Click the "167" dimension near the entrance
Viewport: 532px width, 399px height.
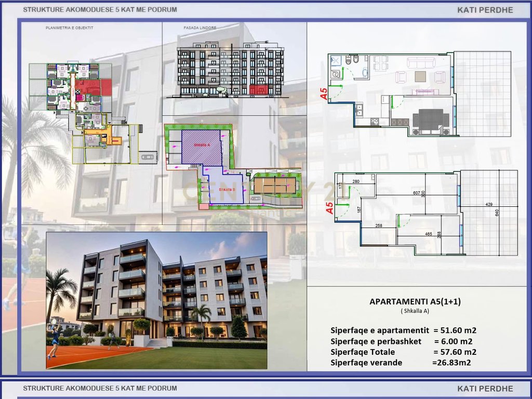coord(360,210)
